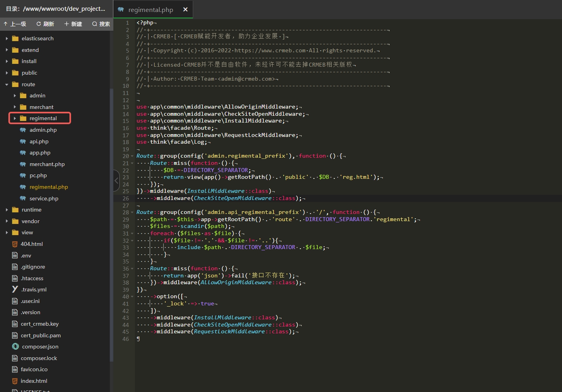Open file search with 搜索
The width and height of the screenshot is (562, 392).
coord(101,24)
